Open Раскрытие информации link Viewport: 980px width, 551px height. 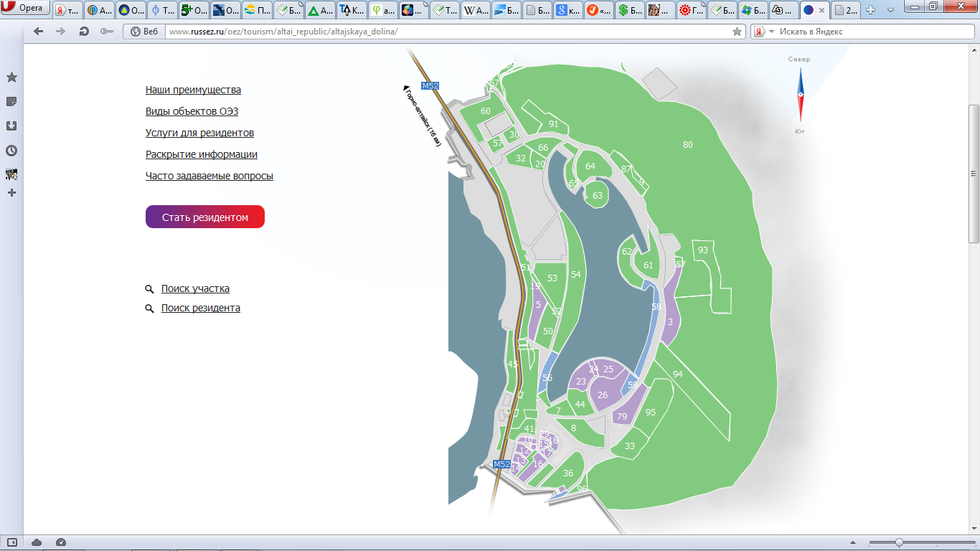tap(202, 154)
